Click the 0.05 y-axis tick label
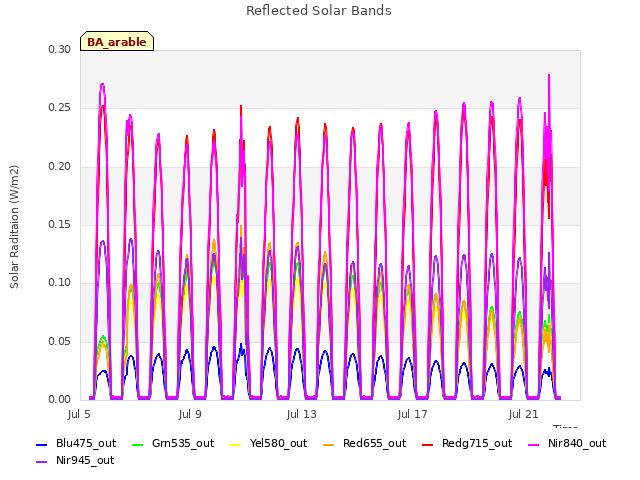 tap(60, 341)
